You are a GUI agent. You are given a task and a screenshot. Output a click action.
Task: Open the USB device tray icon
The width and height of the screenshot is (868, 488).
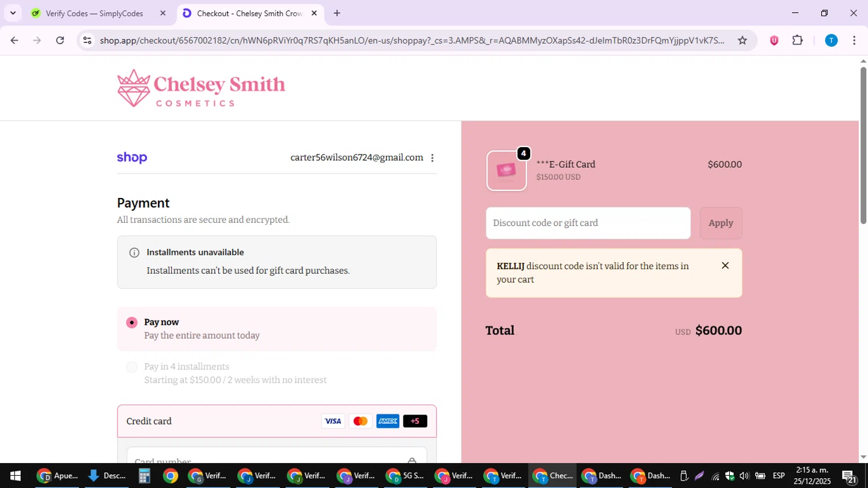(684, 476)
